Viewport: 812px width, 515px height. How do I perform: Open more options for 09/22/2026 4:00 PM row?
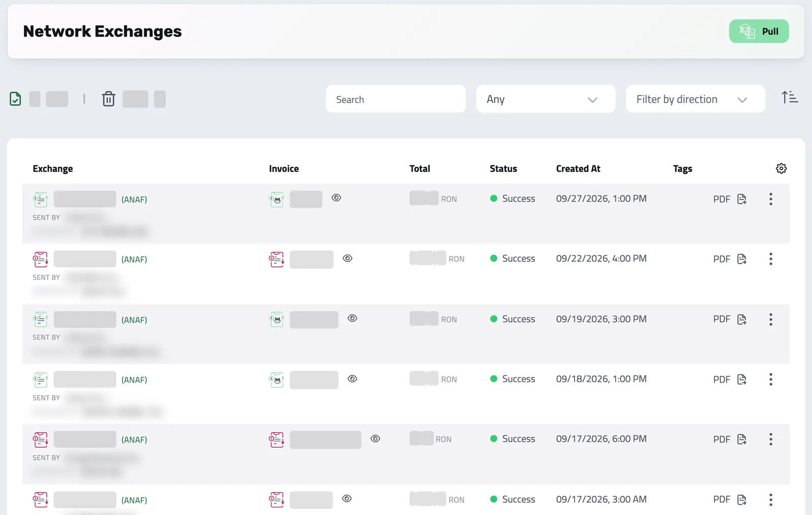point(770,259)
